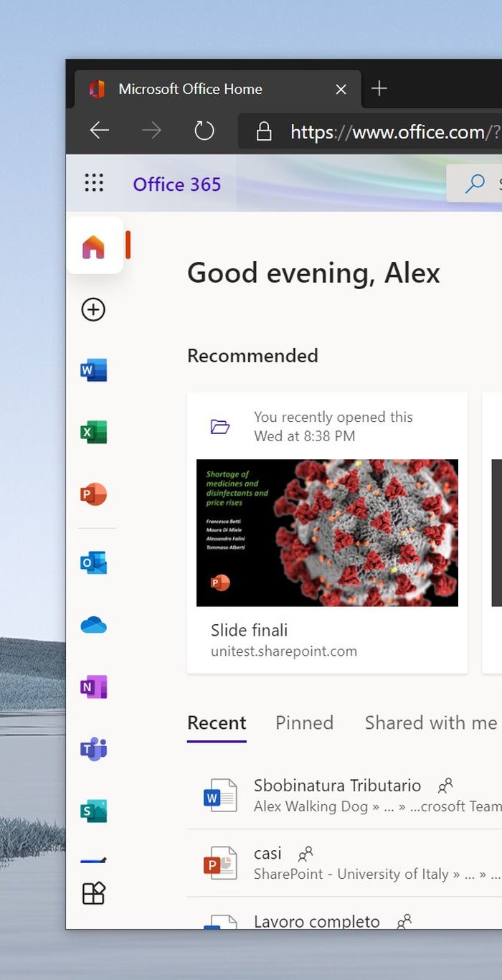Image resolution: width=502 pixels, height=980 pixels.
Task: Click Sbobinatura Tributario Word file icon
Action: 220,795
